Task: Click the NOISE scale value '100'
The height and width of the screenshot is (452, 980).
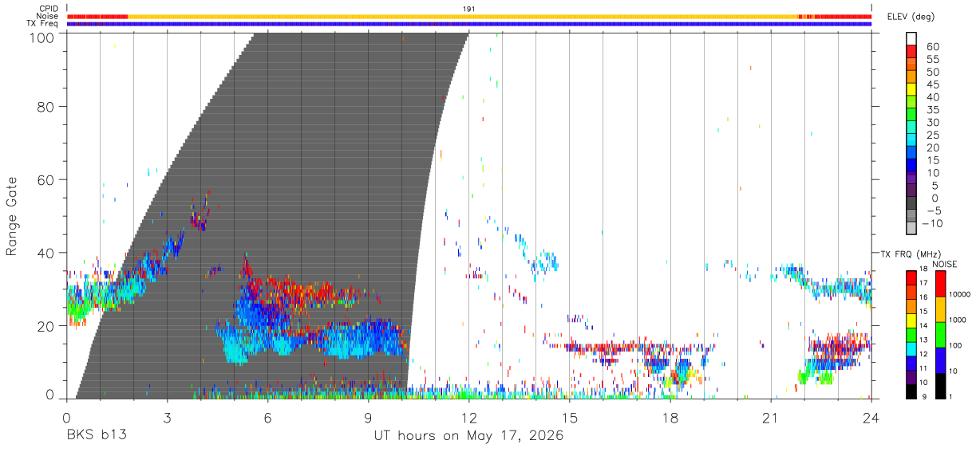Action: (955, 345)
